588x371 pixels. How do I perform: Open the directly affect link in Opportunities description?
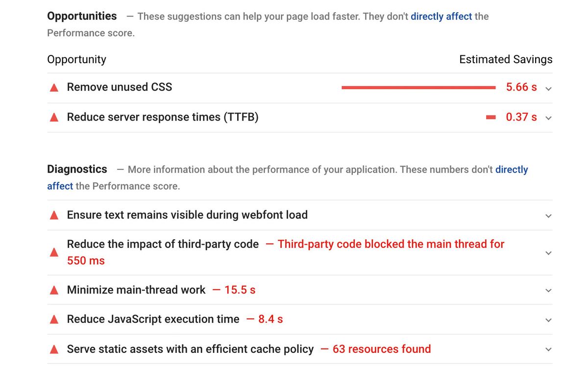[441, 16]
